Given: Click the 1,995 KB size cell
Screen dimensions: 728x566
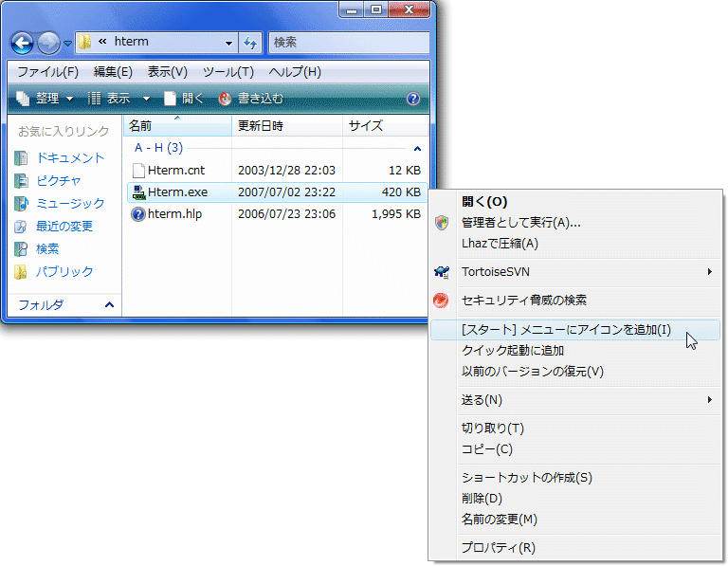Looking at the screenshot, I should click(x=396, y=214).
